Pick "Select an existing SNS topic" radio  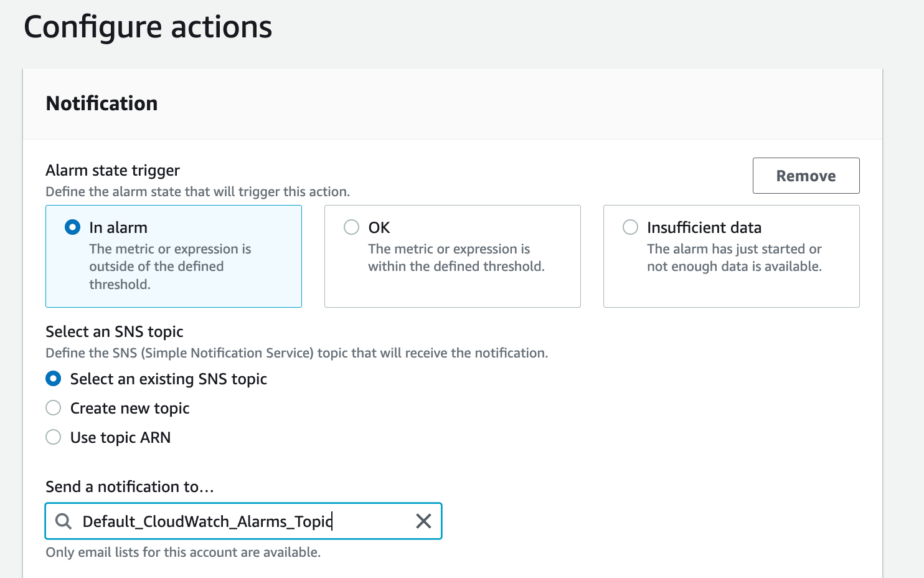coord(54,379)
